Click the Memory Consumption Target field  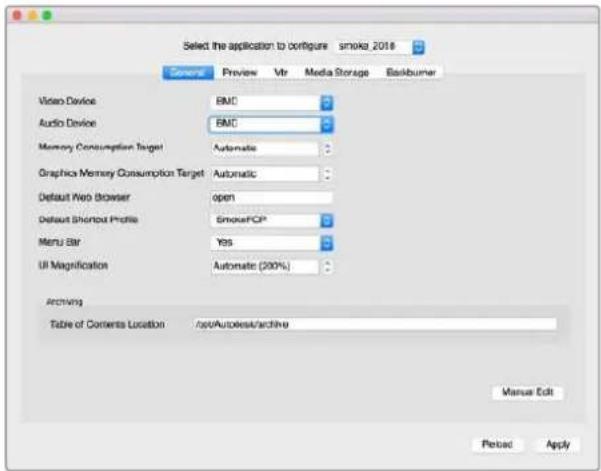point(265,149)
